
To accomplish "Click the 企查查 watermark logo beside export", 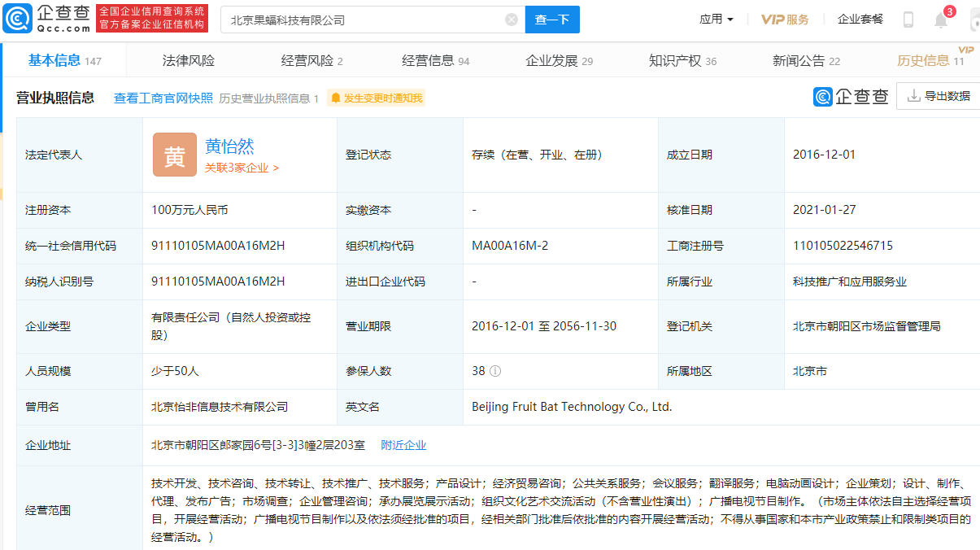I will pos(851,96).
